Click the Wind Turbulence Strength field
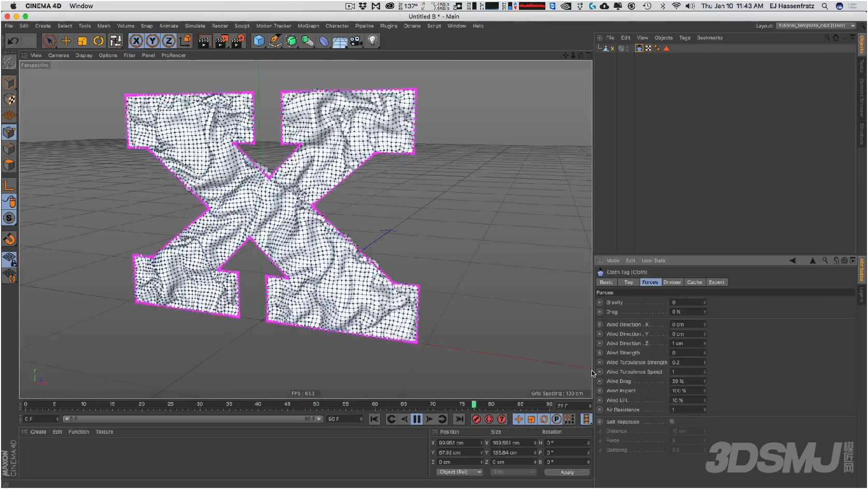This screenshot has width=868, height=489. click(688, 363)
